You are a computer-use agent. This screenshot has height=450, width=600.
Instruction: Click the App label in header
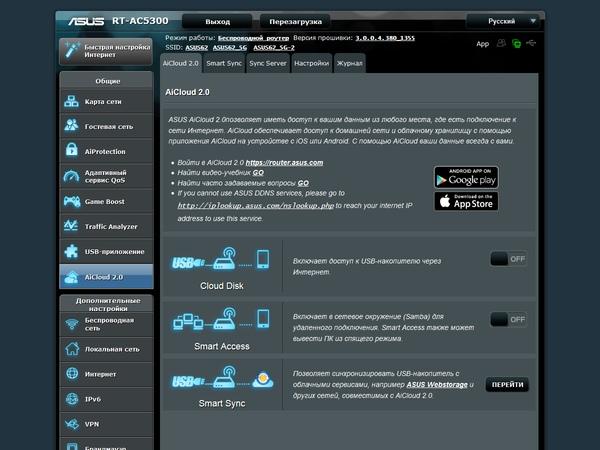click(483, 44)
